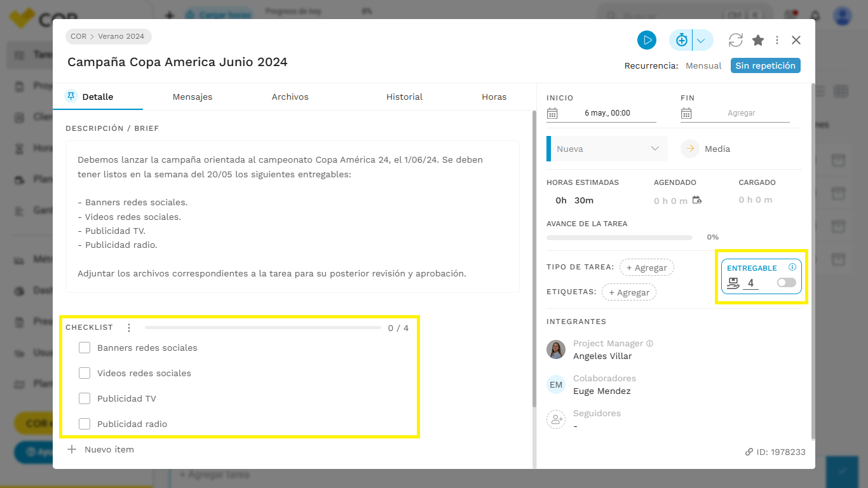Add an end date via Agregar

[x=742, y=113]
